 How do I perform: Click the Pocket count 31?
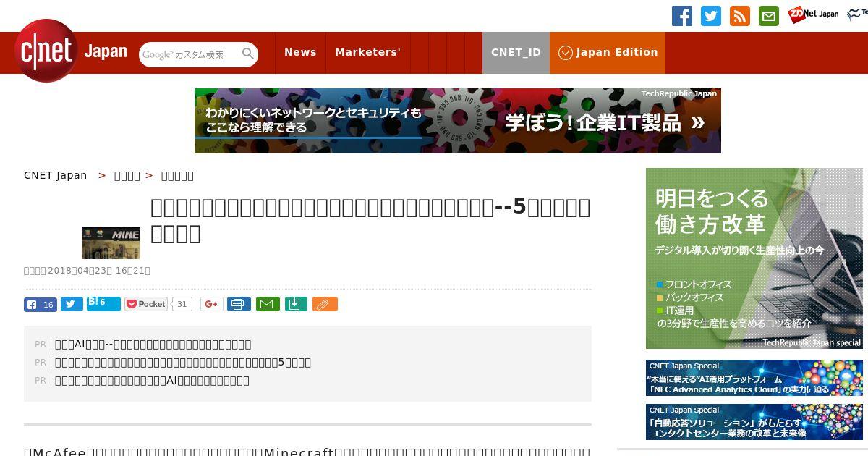tap(182, 304)
